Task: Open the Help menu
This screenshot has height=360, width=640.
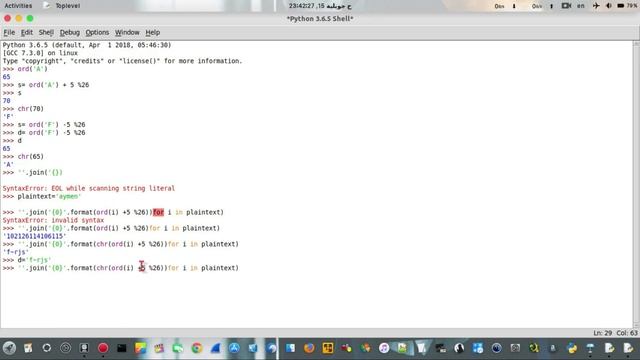Action: pos(153,32)
